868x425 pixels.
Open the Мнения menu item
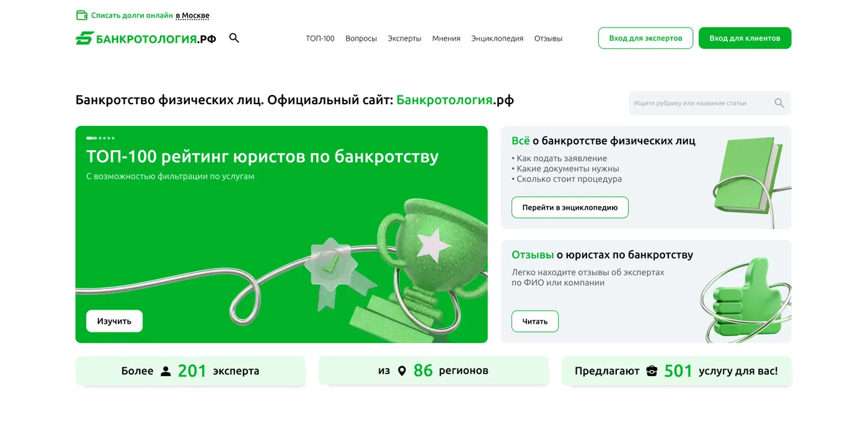pyautogui.click(x=446, y=38)
